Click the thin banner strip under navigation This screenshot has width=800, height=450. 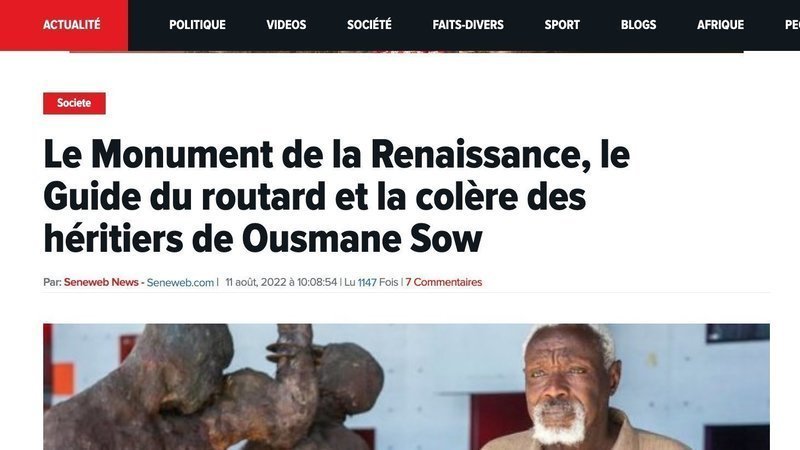(x=406, y=52)
